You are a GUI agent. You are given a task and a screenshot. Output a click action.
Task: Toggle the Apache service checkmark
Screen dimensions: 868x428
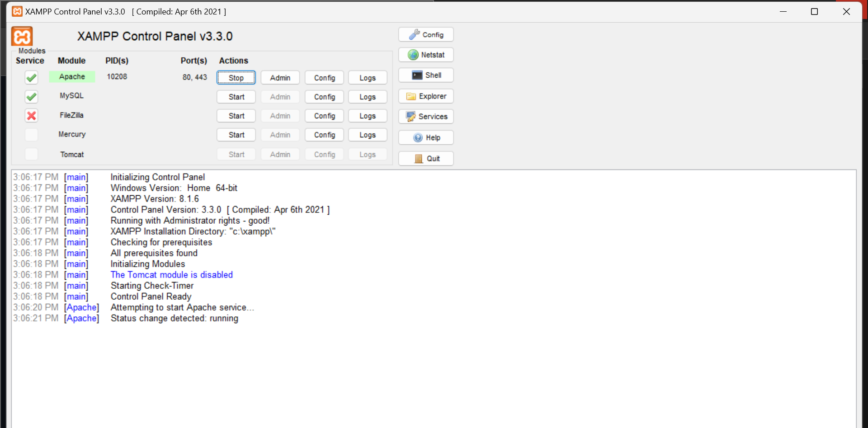[31, 78]
